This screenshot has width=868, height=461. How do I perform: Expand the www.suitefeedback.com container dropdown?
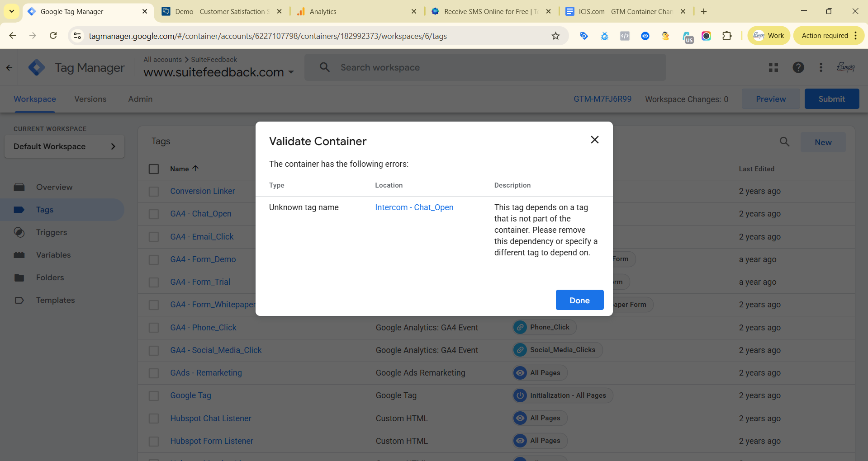click(291, 72)
